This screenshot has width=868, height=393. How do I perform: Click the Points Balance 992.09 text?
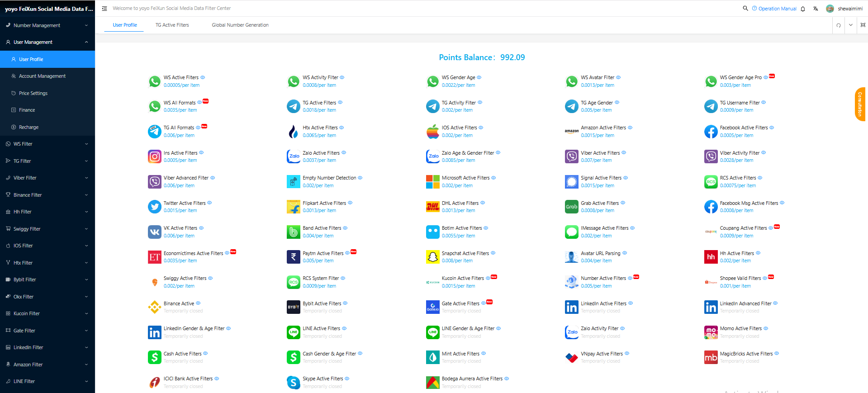click(x=482, y=57)
